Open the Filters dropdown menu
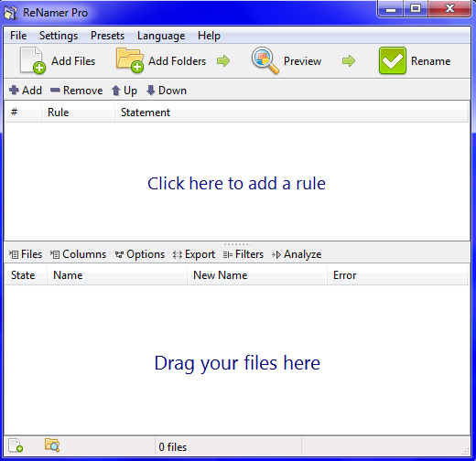476x461 pixels. coord(243,254)
